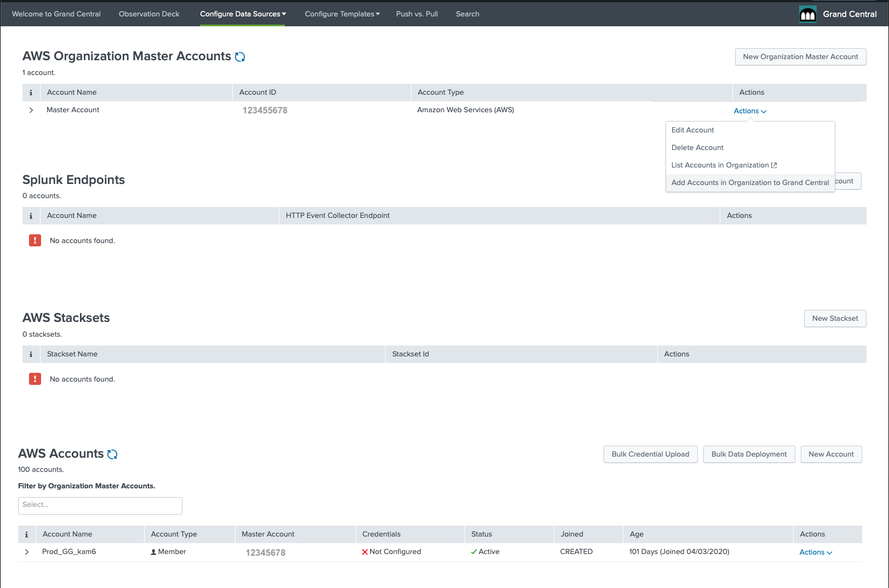
Task: Click Bulk Credential Upload button
Action: [x=650, y=454]
